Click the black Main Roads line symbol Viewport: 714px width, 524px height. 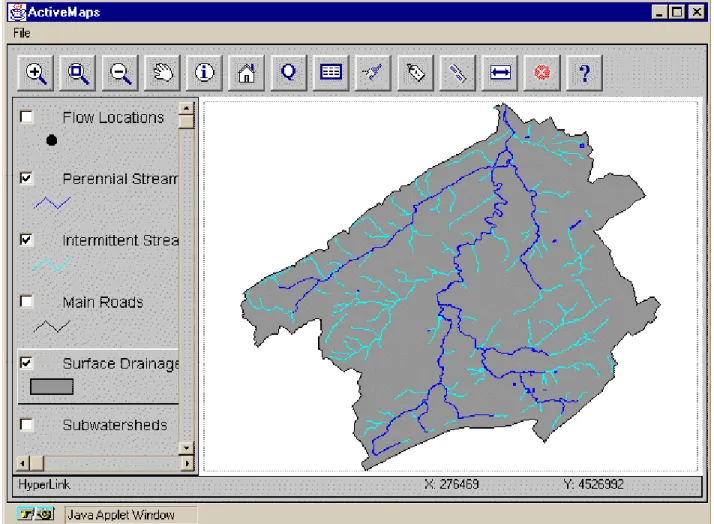(x=52, y=326)
